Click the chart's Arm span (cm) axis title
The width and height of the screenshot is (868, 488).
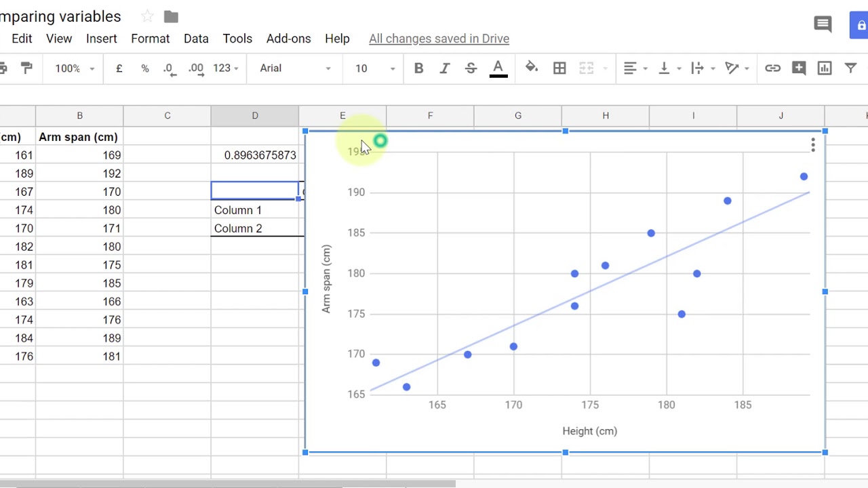[326, 279]
